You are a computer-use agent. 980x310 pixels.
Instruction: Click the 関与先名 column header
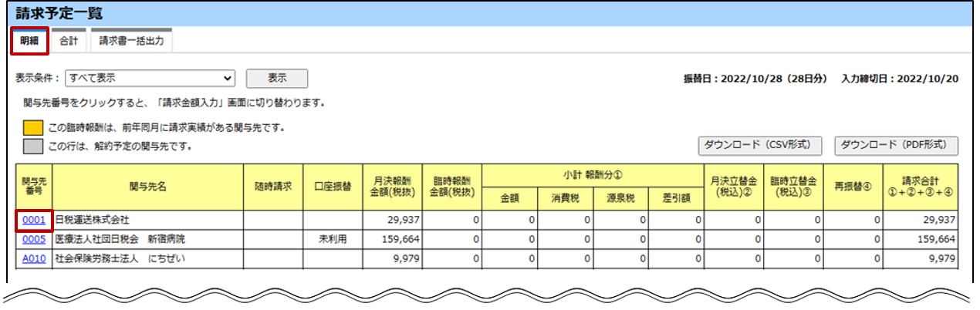(x=147, y=186)
